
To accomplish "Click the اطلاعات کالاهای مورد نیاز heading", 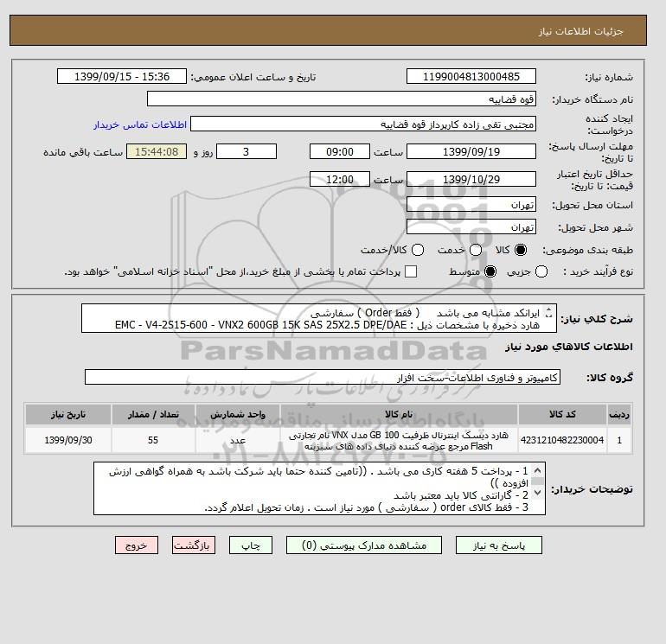I will [569, 347].
